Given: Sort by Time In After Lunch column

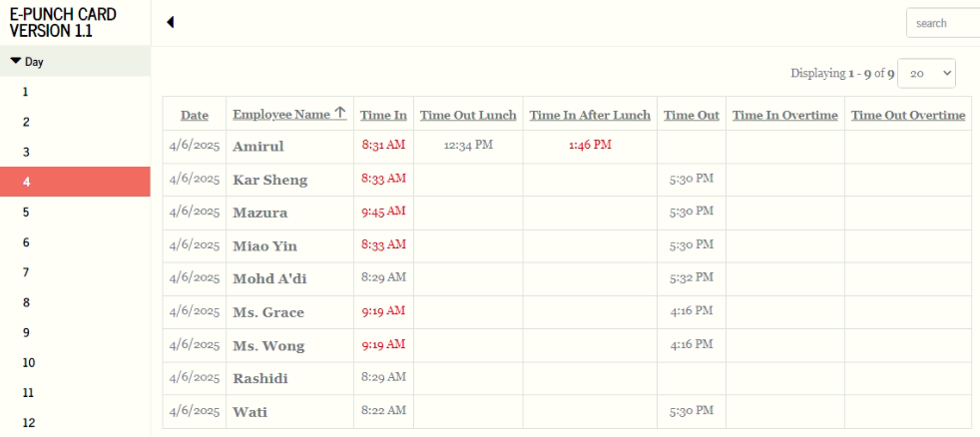Looking at the screenshot, I should [x=590, y=115].
